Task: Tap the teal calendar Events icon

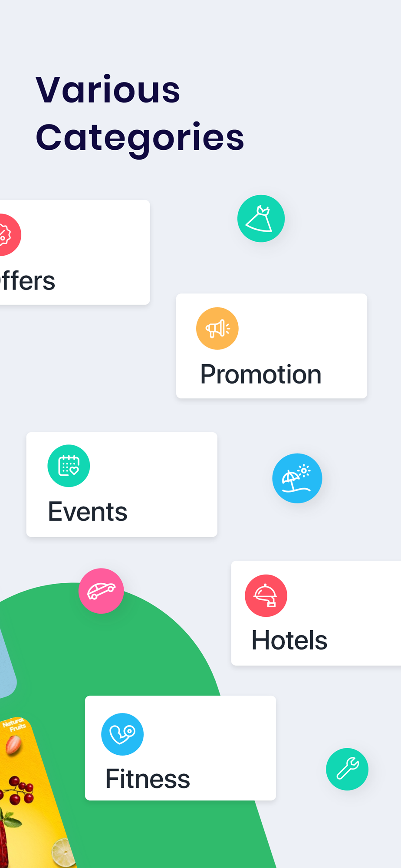Action: (69, 466)
